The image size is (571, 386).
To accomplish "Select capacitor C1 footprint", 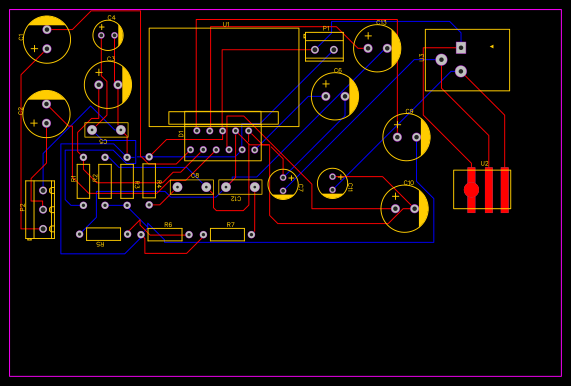I will point(47,39).
